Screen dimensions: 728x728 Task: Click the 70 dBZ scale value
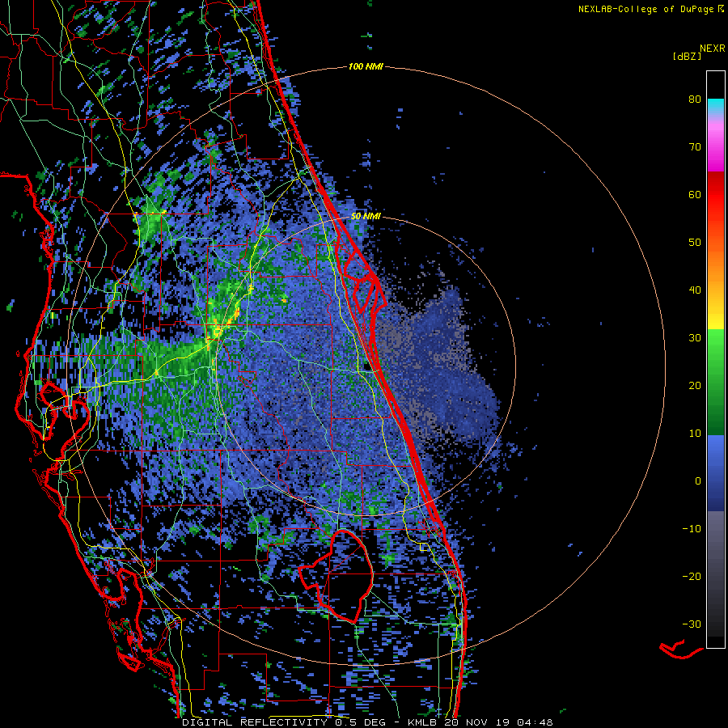pos(695,146)
